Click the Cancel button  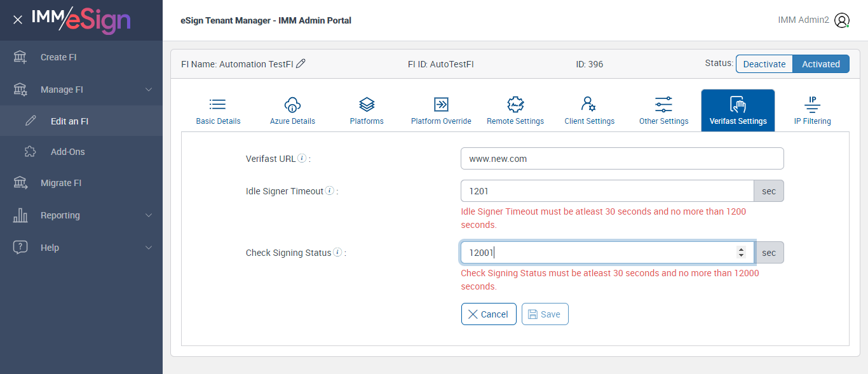coord(488,314)
